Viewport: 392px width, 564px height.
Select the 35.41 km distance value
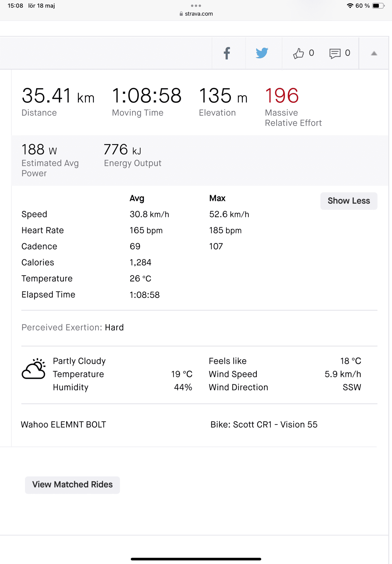coord(58,96)
